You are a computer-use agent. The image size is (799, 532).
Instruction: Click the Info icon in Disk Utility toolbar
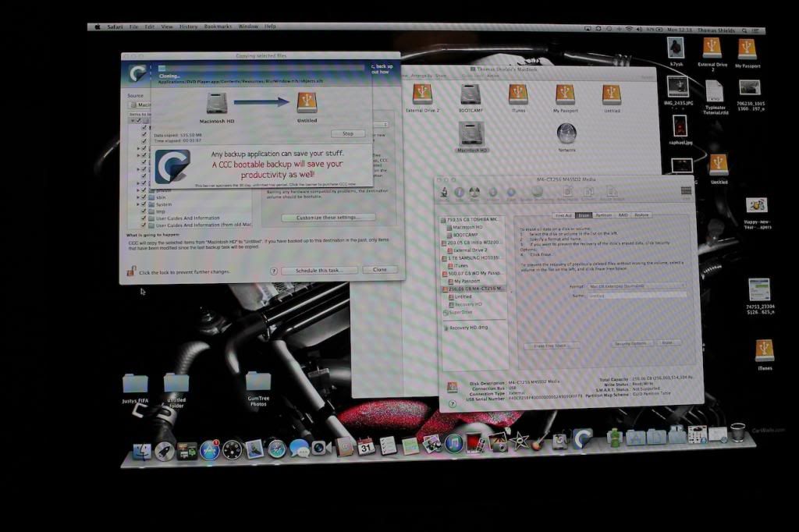(x=459, y=193)
